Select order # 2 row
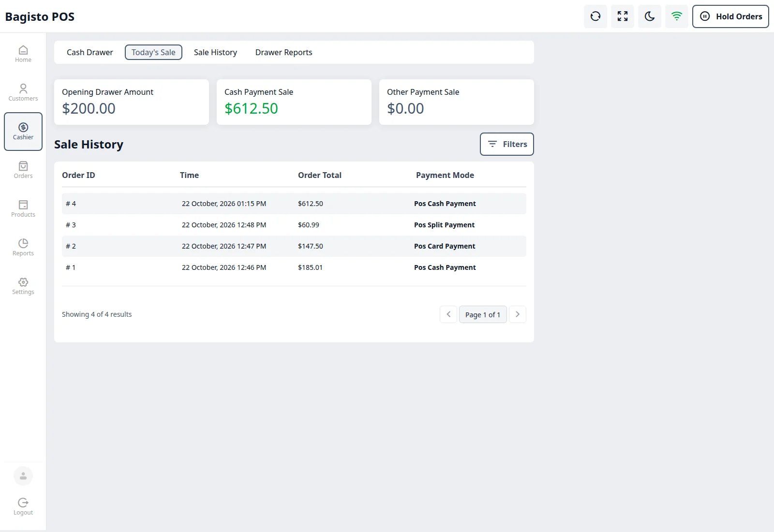This screenshot has width=774, height=532. point(294,246)
